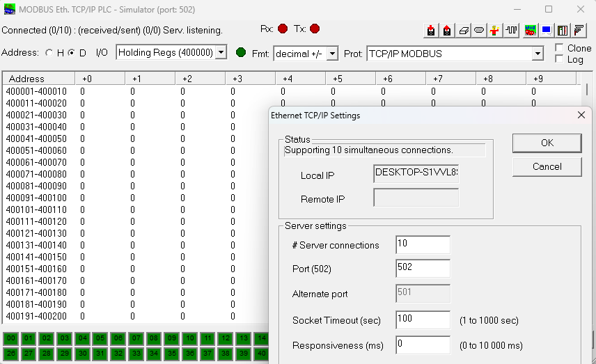
Task: Click the green Mod car icon
Action: (531, 31)
